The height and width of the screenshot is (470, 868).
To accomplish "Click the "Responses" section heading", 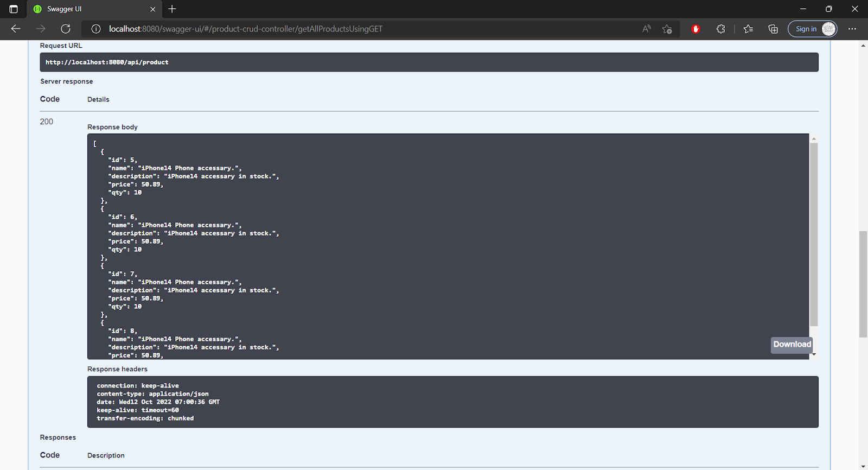I will point(58,437).
